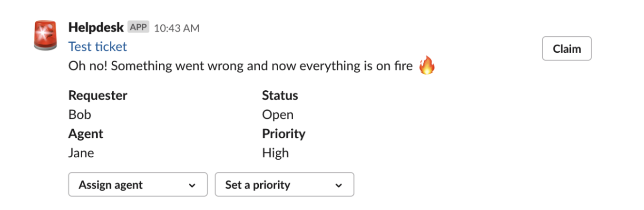The width and height of the screenshot is (644, 210).
Task: Click the priority value High
Action: click(x=275, y=153)
